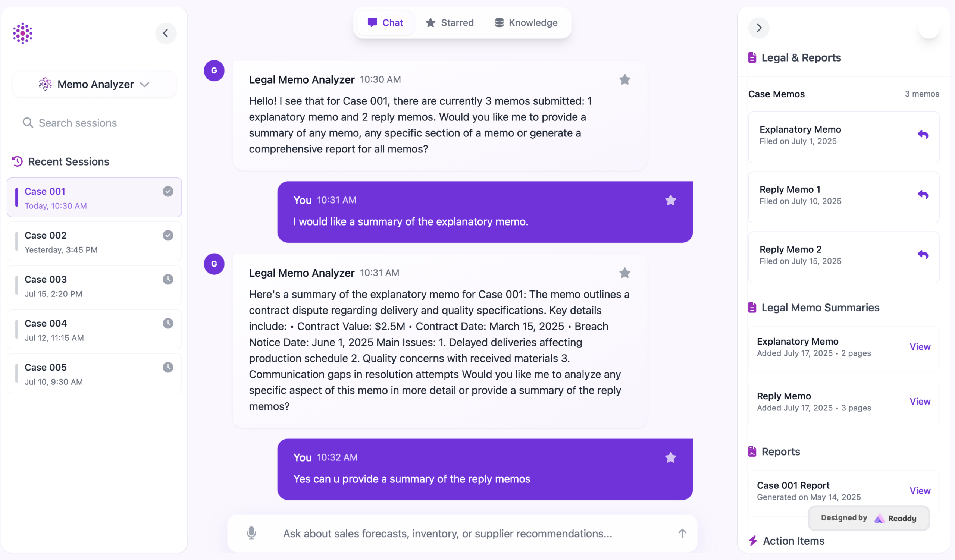The image size is (955, 560).
Task: Switch to the Starred tab
Action: [x=450, y=23]
